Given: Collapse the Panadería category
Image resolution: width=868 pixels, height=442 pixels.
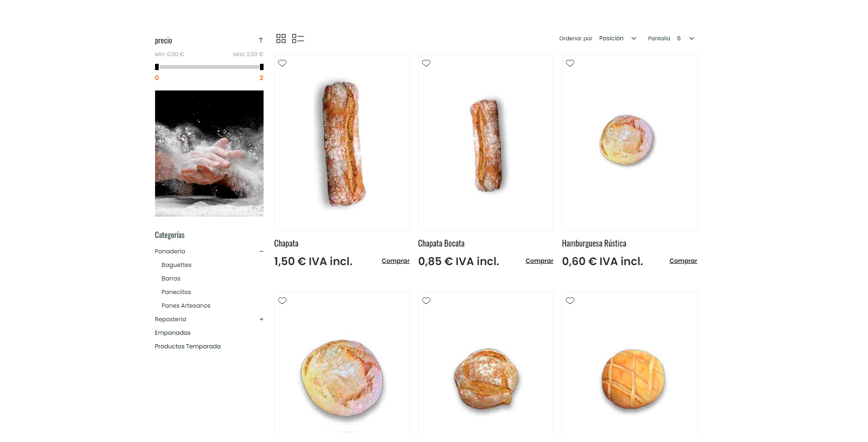Looking at the screenshot, I should (261, 251).
